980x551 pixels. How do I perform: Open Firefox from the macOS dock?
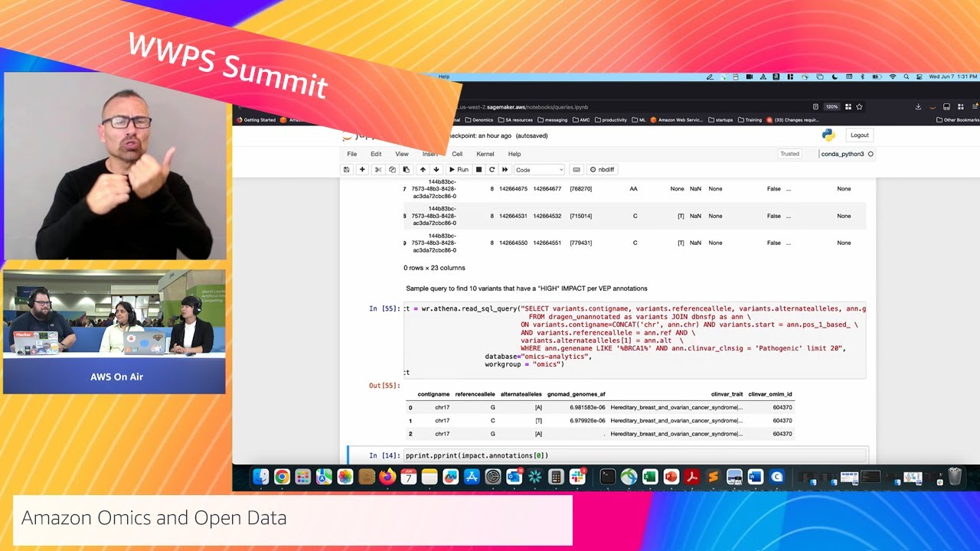(387, 477)
